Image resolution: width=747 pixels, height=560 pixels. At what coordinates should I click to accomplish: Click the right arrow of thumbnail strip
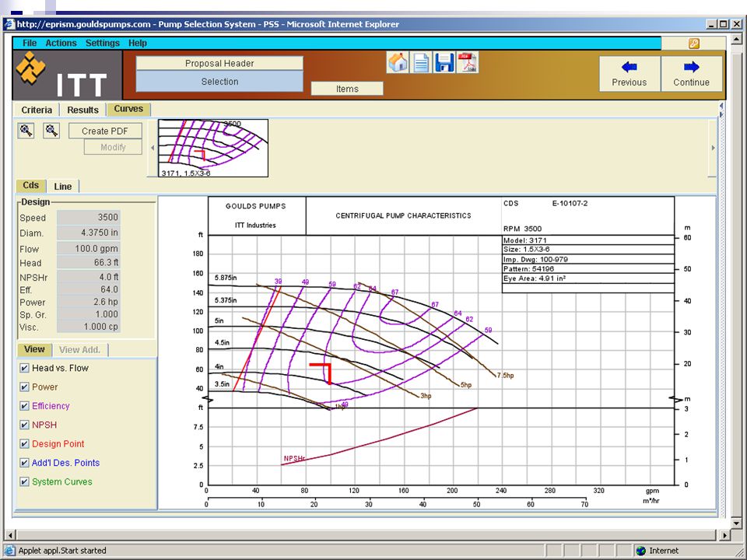click(x=714, y=148)
